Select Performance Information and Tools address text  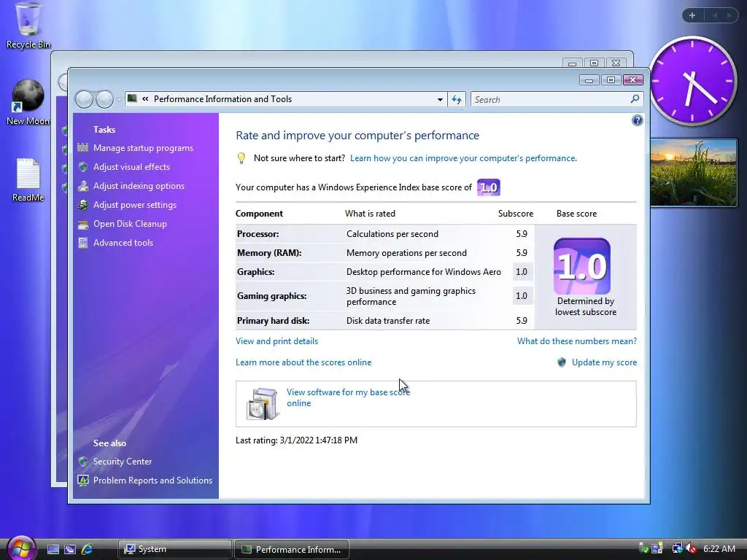point(222,99)
